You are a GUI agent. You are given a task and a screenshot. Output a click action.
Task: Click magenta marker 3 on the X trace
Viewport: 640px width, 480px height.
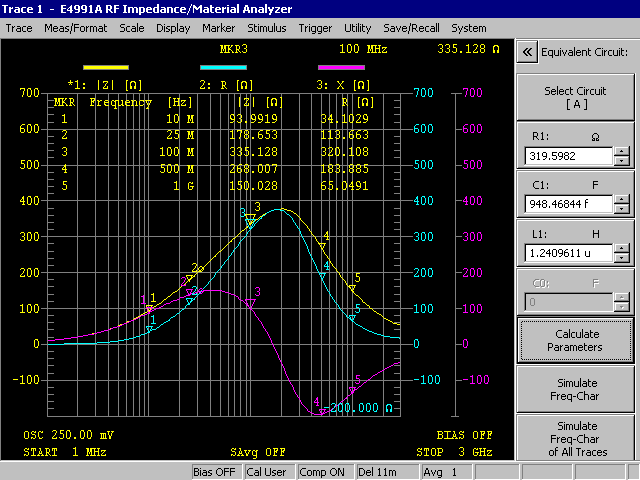tap(250, 303)
